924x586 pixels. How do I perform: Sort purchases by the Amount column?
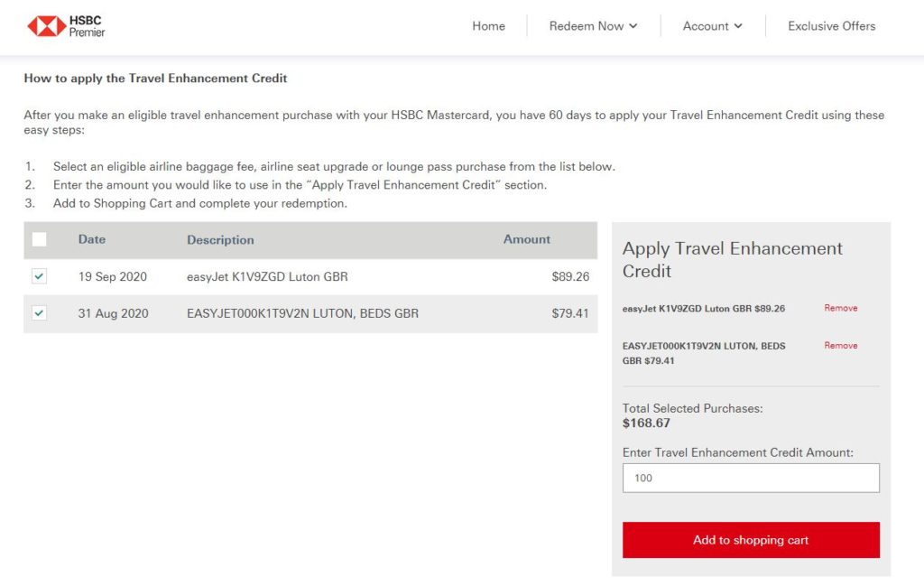[527, 238]
